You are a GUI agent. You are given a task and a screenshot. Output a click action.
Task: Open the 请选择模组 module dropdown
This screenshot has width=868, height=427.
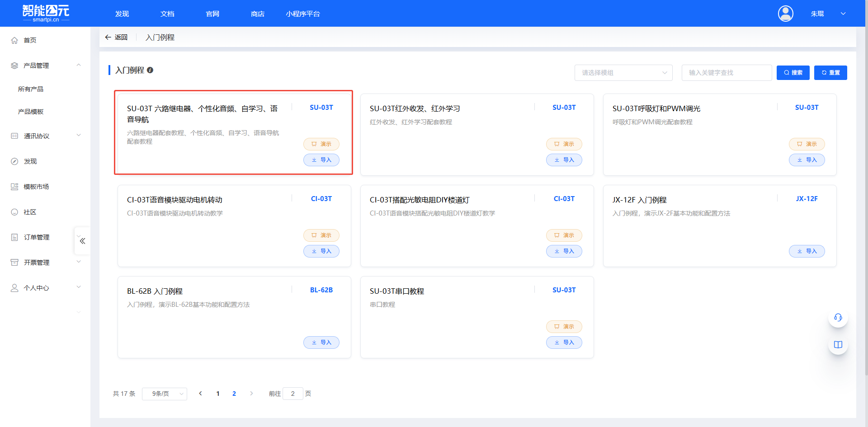click(x=623, y=73)
